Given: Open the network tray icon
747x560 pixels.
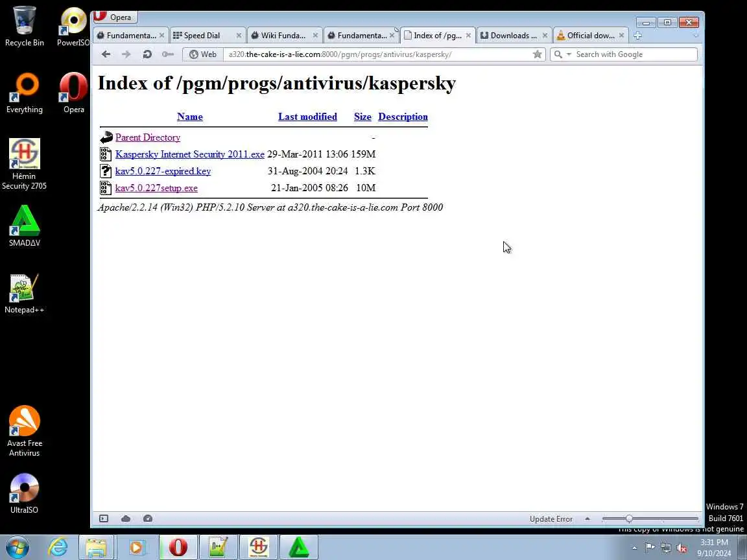Looking at the screenshot, I should [x=666, y=548].
